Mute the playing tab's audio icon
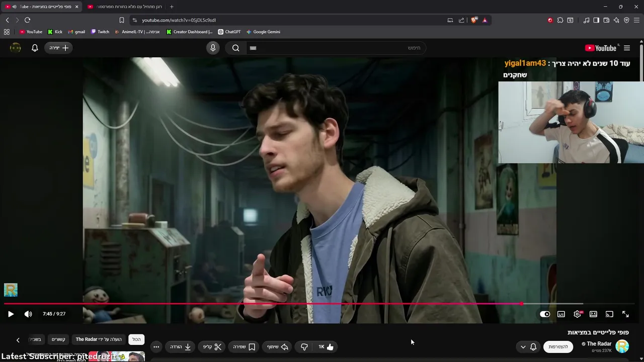Image resolution: width=644 pixels, height=362 pixels. pyautogui.click(x=14, y=7)
